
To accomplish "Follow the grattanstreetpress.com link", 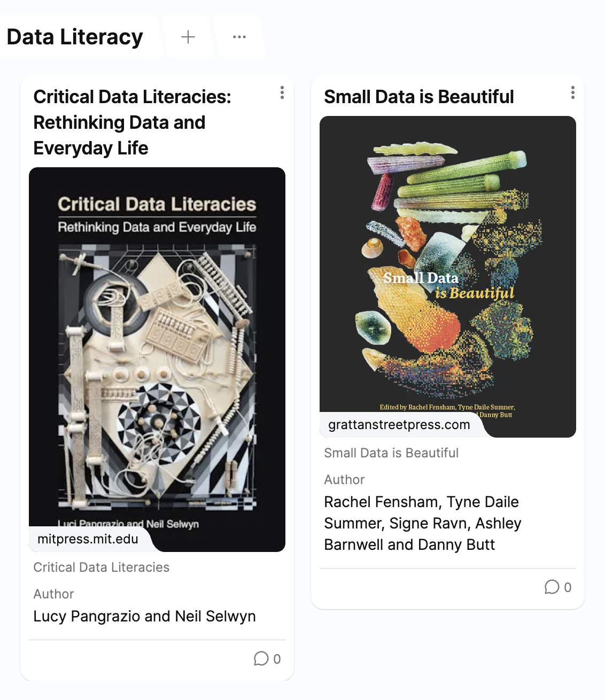I will (x=399, y=424).
